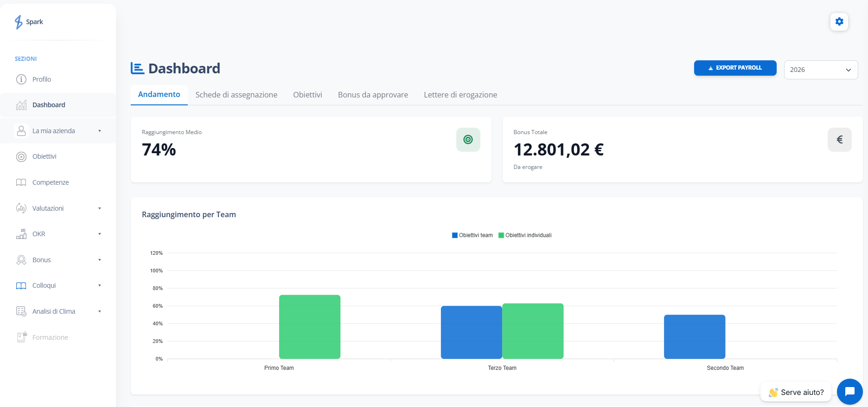Expand the Bonus submenu arrow
Viewport: 868px width, 407px height.
(x=100, y=260)
